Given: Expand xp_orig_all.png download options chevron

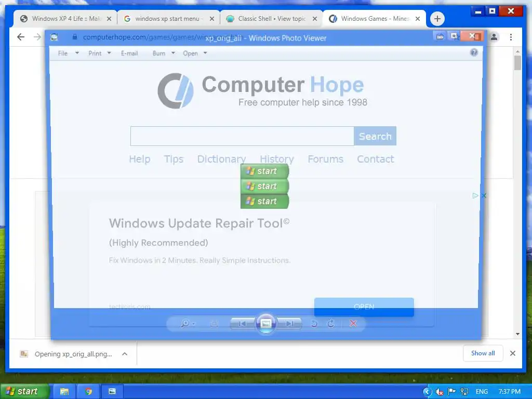Looking at the screenshot, I should (125, 354).
